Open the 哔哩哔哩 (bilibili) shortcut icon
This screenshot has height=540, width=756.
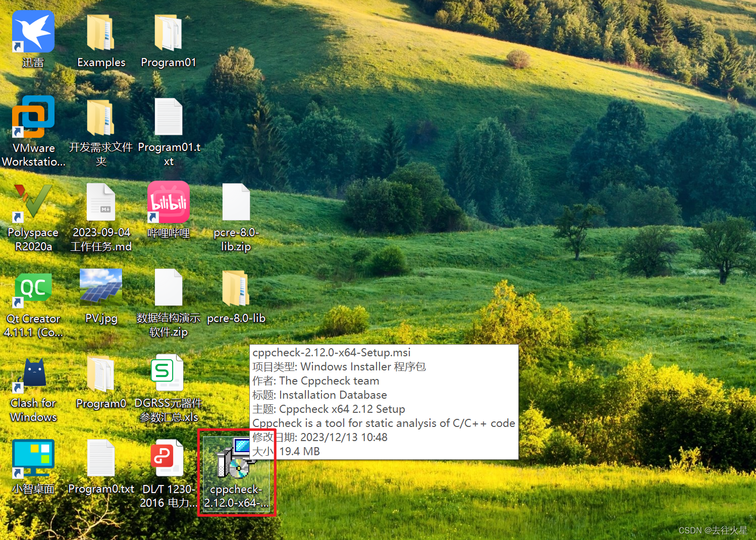point(169,202)
